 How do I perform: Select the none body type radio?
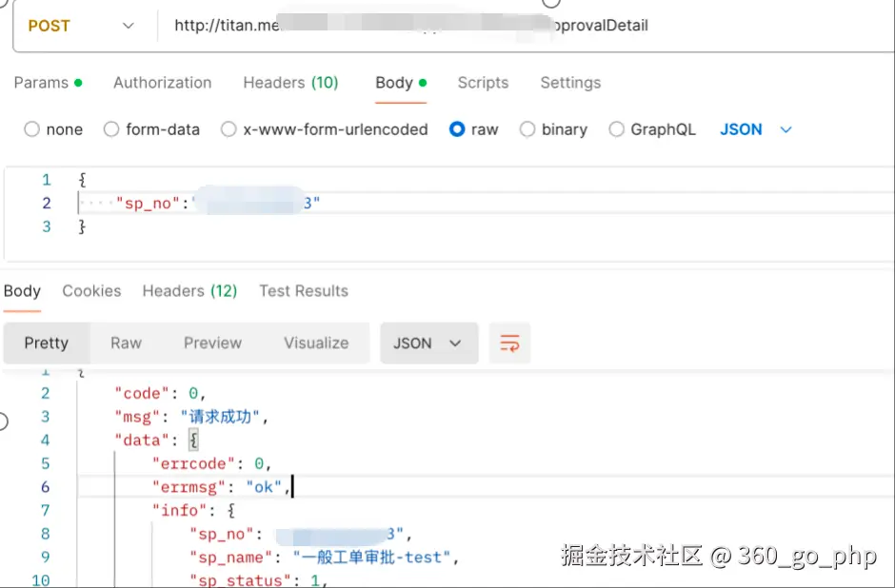(x=32, y=129)
